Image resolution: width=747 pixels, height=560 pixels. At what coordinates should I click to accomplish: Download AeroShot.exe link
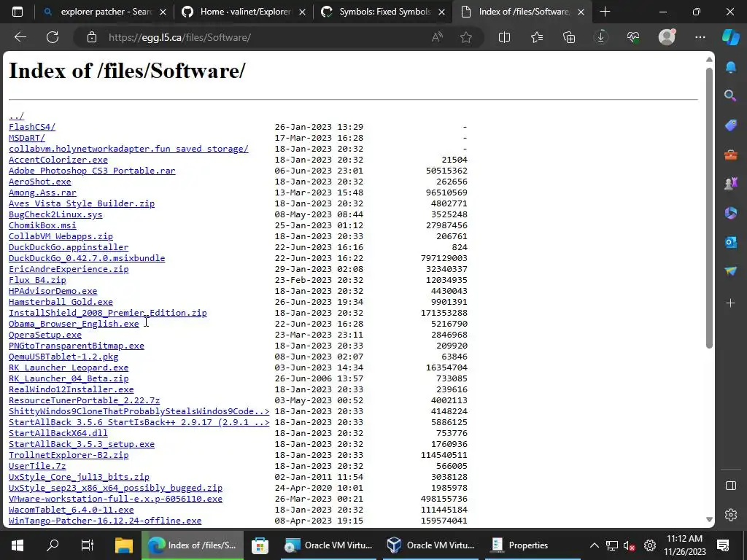(40, 182)
